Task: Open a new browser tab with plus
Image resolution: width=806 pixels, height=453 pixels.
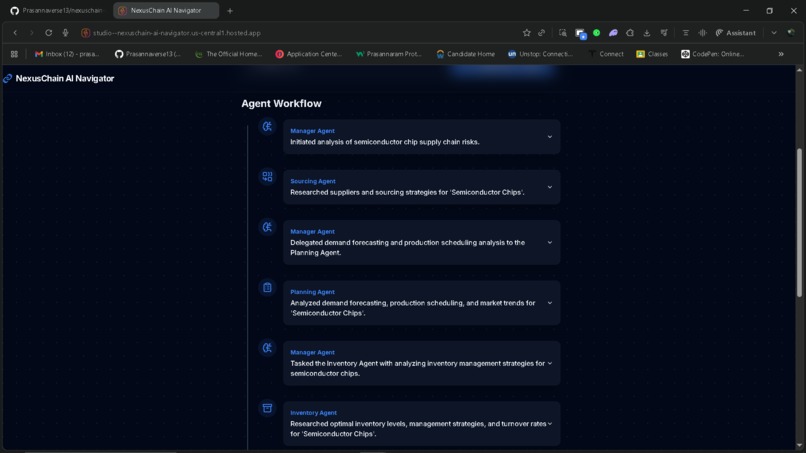Action: coord(230,11)
